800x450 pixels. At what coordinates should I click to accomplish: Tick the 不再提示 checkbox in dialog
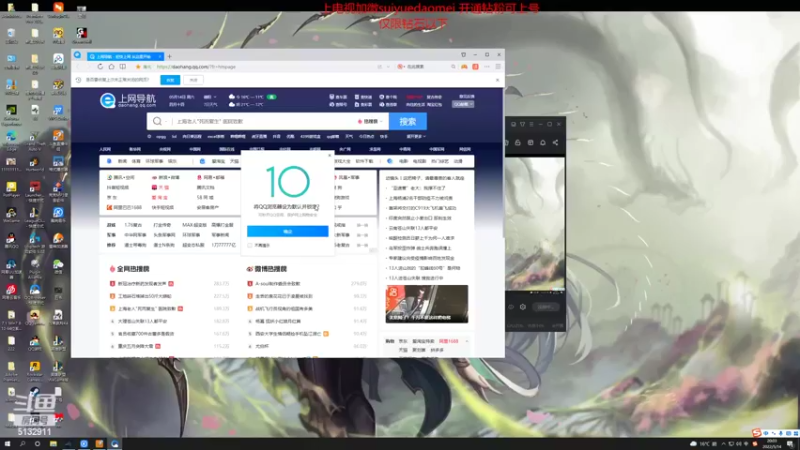pos(250,245)
